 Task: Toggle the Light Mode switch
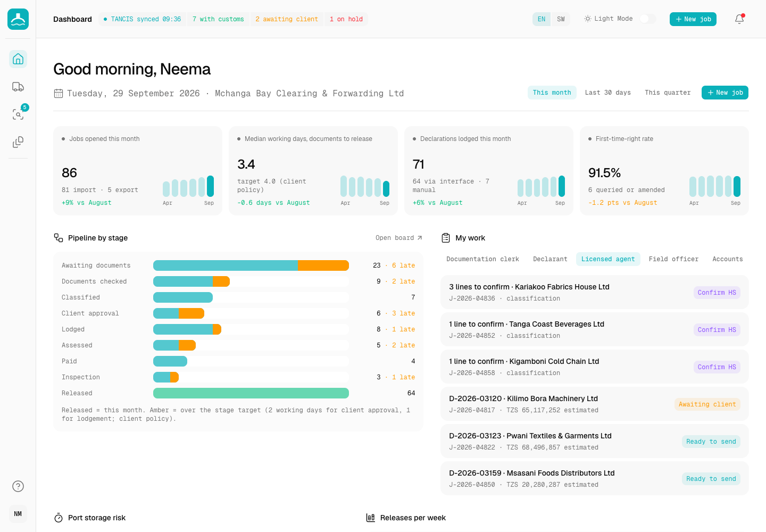point(647,19)
